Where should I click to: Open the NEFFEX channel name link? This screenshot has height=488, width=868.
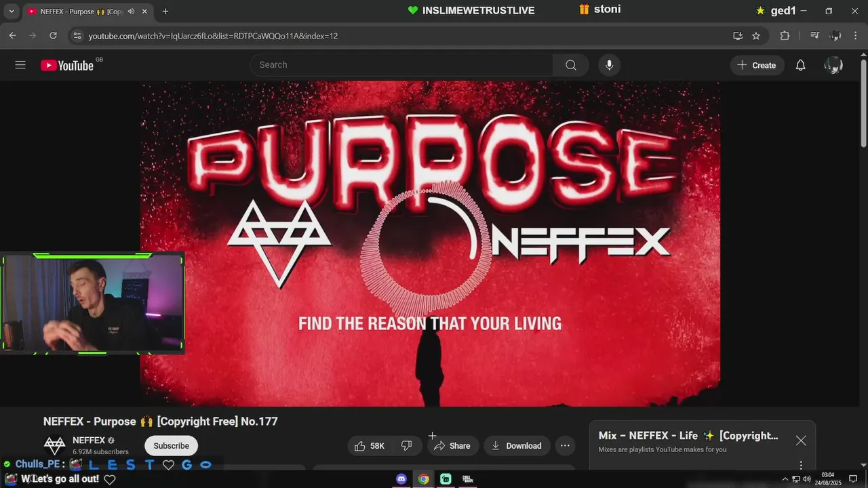[x=89, y=441]
